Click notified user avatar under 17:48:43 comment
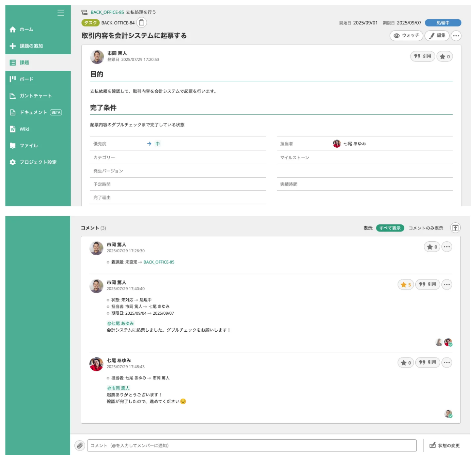 click(x=448, y=414)
